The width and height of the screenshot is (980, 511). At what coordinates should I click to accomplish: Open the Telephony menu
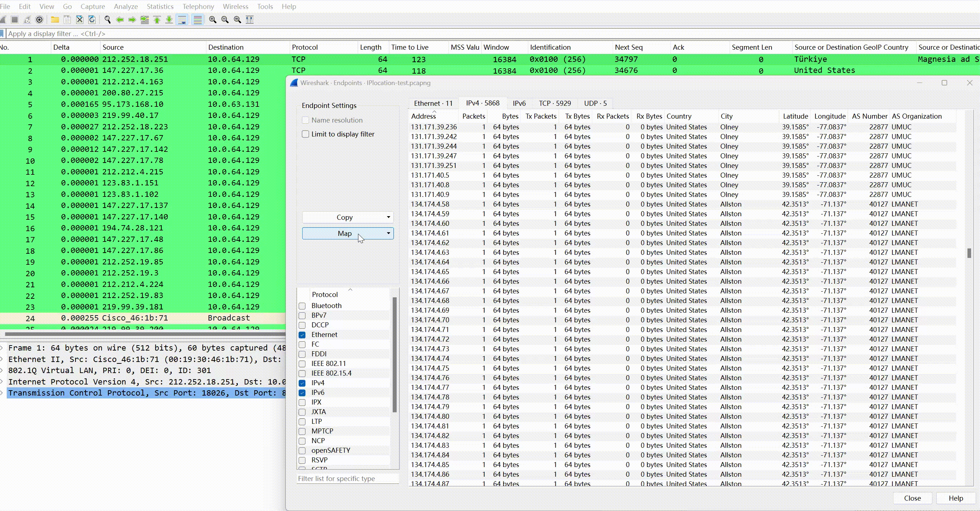(x=198, y=6)
